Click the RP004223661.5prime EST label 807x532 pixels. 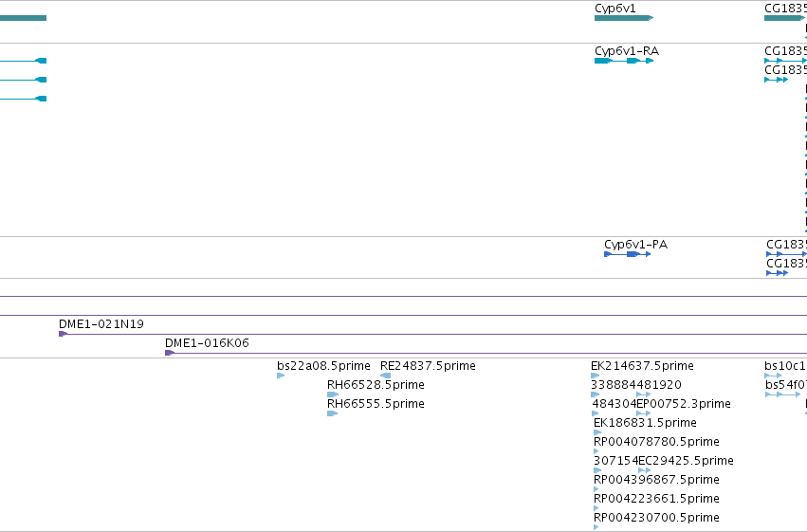(656, 499)
